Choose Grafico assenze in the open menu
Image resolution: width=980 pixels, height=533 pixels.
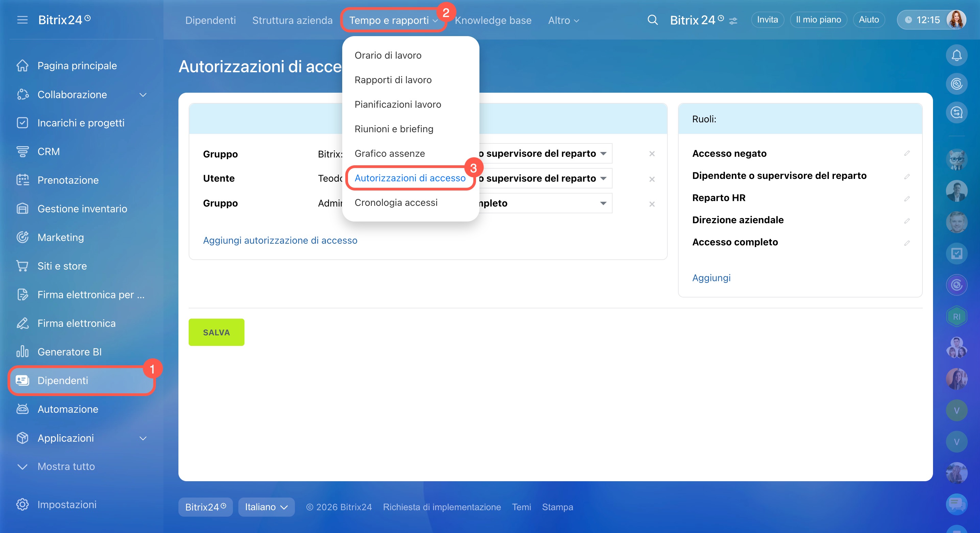(x=390, y=153)
